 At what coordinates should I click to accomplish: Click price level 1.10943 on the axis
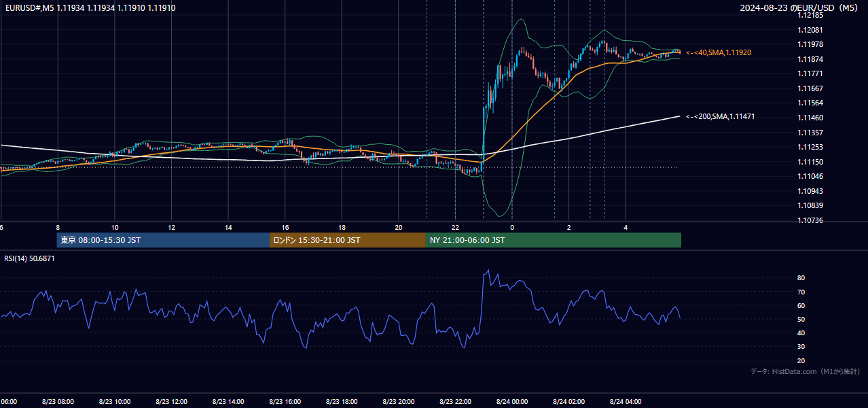click(810, 191)
